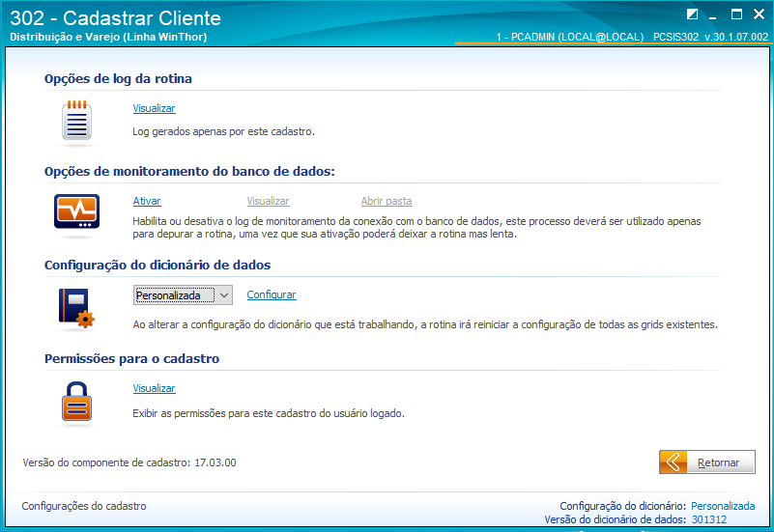Open Visualizar link under Opções de log
This screenshot has width=774, height=532.
pyautogui.click(x=154, y=108)
